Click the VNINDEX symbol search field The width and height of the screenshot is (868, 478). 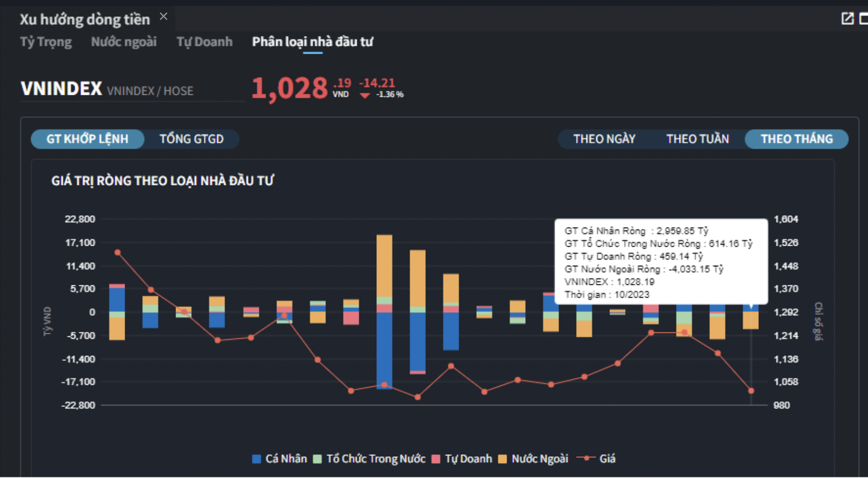coord(132,90)
